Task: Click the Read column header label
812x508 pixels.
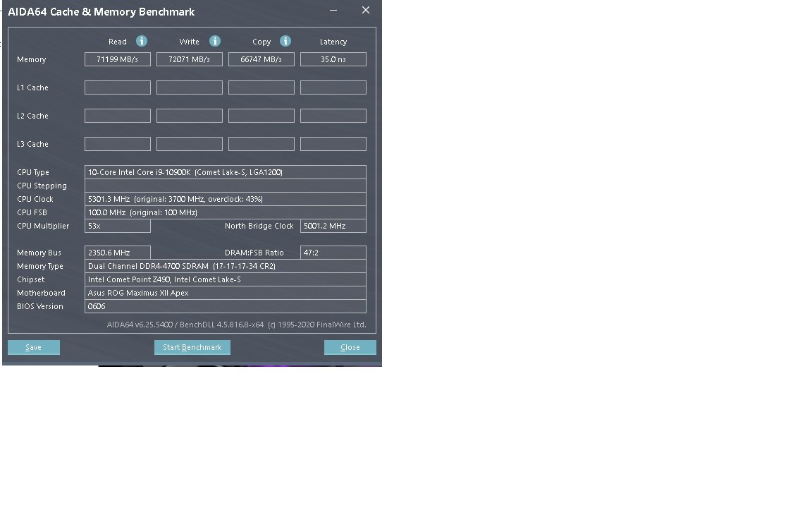Action: 118,42
